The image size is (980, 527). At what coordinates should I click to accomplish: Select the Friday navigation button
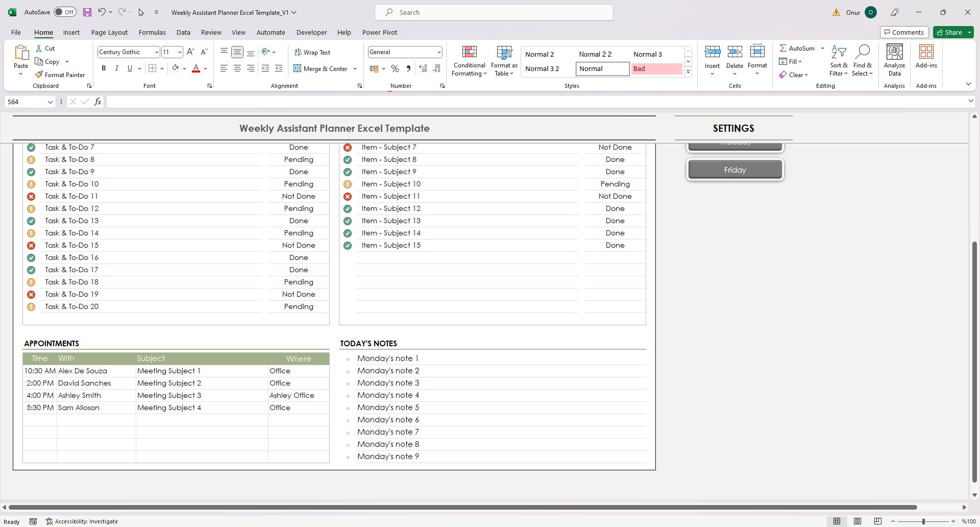(x=734, y=170)
